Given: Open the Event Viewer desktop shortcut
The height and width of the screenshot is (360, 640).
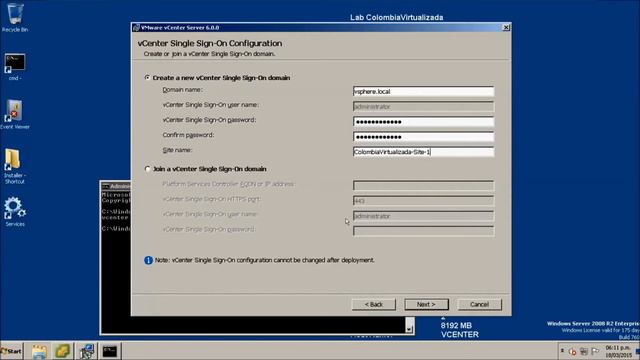Looking at the screenshot, I should [15, 115].
